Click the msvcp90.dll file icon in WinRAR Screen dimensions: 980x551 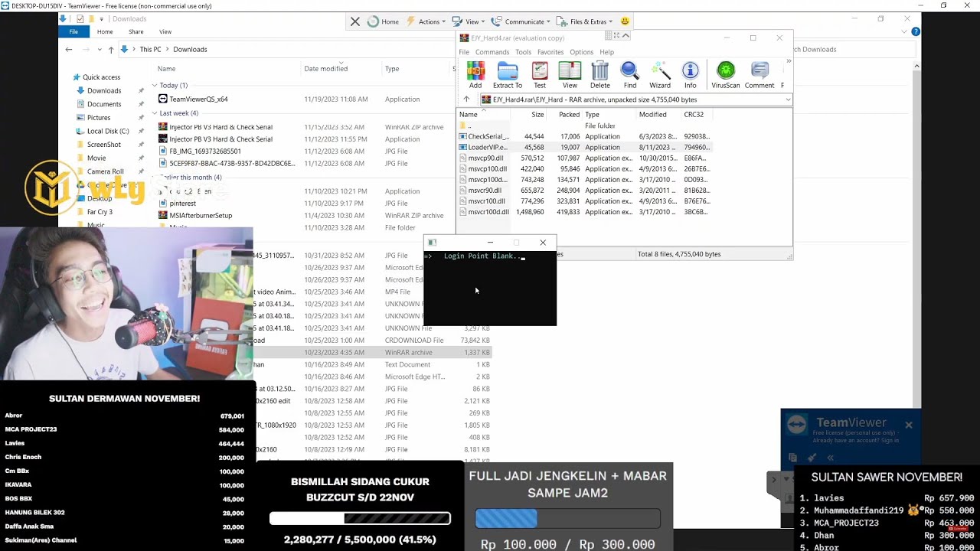pos(462,158)
